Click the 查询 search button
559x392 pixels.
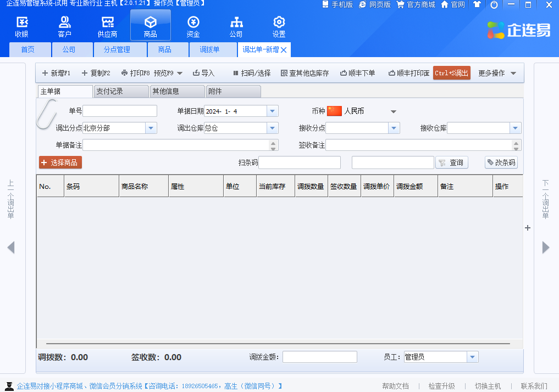pyautogui.click(x=452, y=163)
